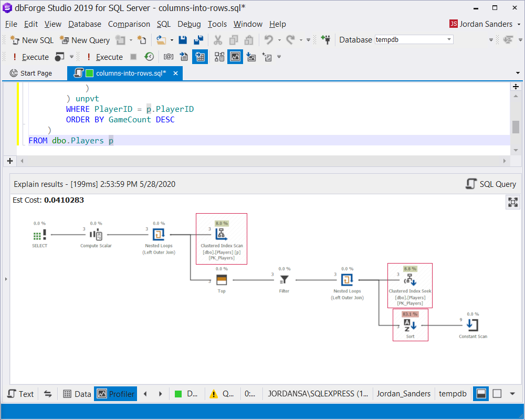
Task: Click the editor vertical scrollbar thumb
Action: (516, 127)
